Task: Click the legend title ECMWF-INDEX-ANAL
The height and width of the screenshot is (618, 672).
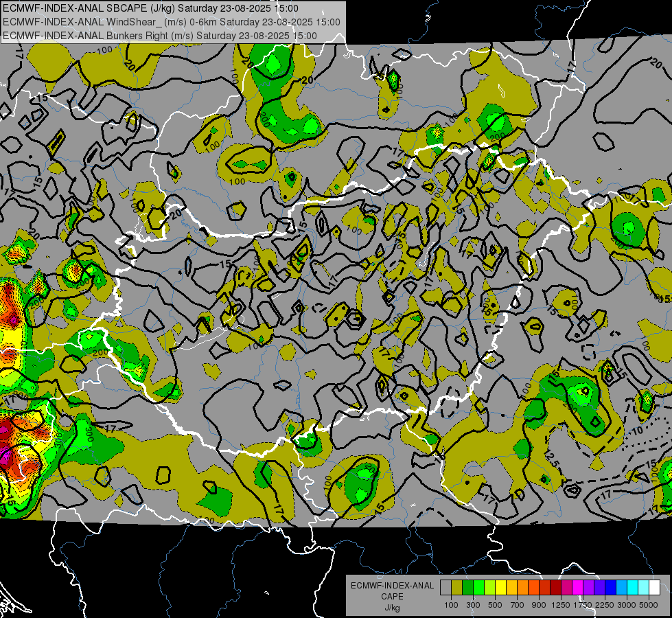Action: [392, 586]
